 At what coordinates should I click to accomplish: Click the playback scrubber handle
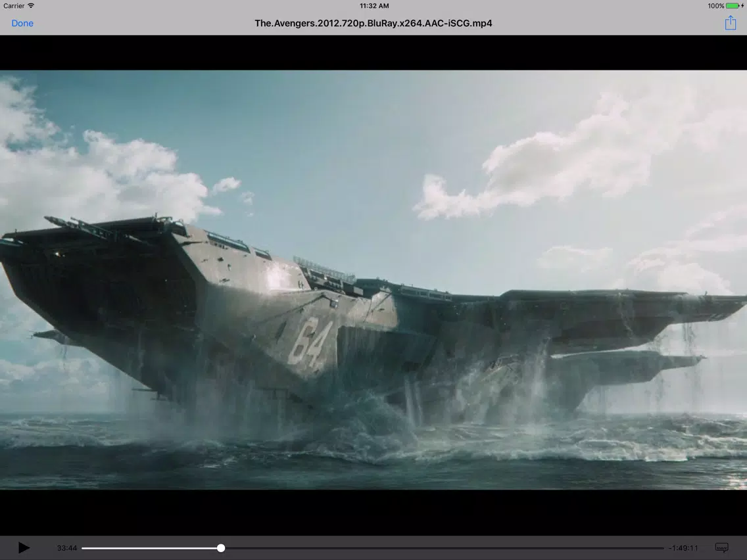pyautogui.click(x=220, y=548)
